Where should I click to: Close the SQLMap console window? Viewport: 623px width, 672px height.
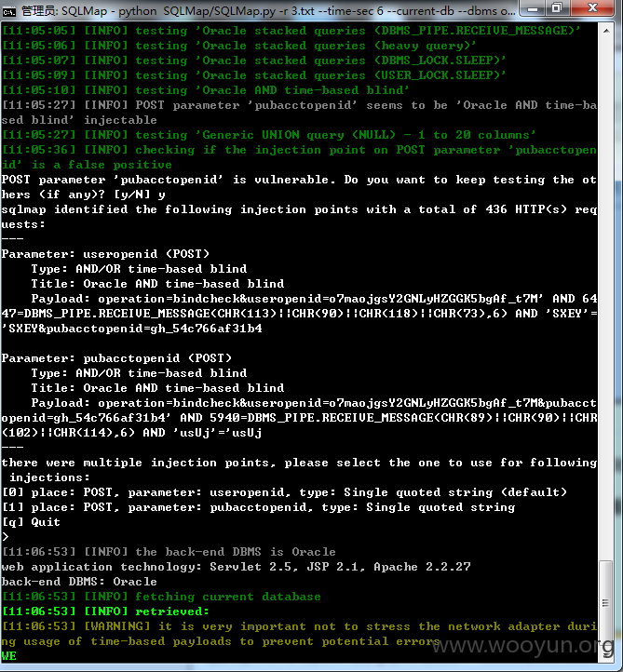click(x=593, y=8)
